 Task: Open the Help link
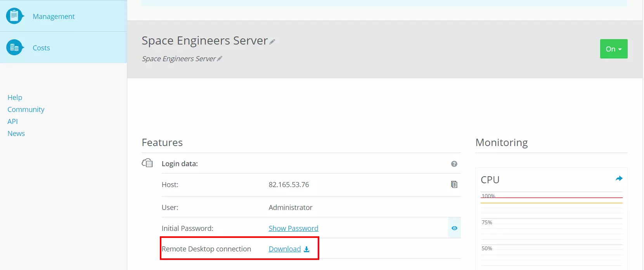pos(15,97)
